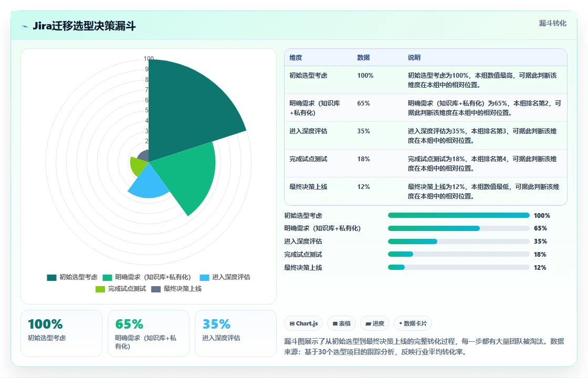Click the 进度 tag chip
Viewport: 588px width, 378px height.
click(375, 323)
